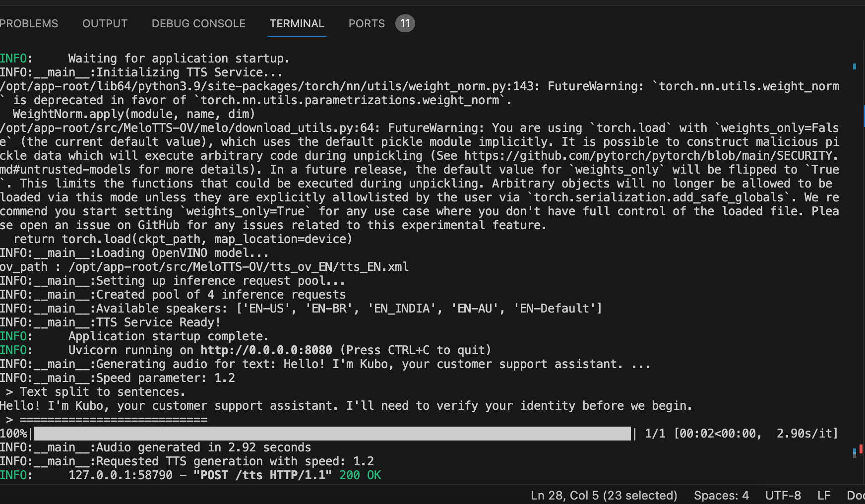Change end of line sequence LF
Screen dimensions: 865x504
[x=824, y=495]
